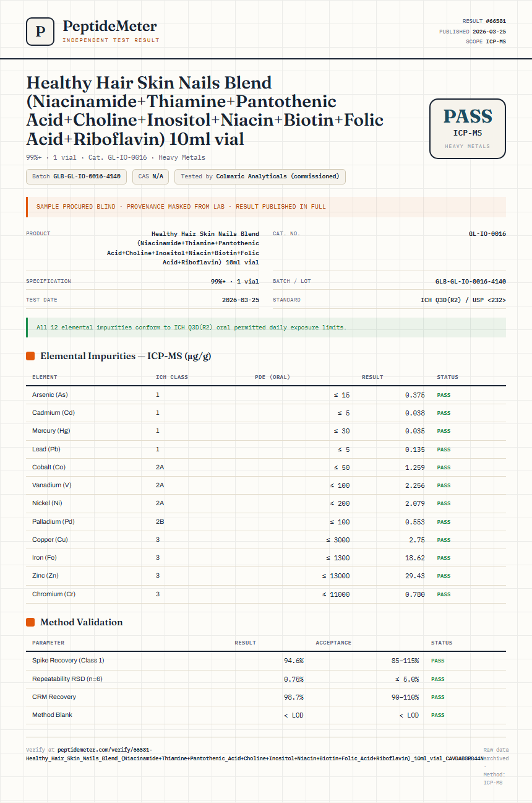Click the orange square beside Elemental Impurities

tap(30, 356)
